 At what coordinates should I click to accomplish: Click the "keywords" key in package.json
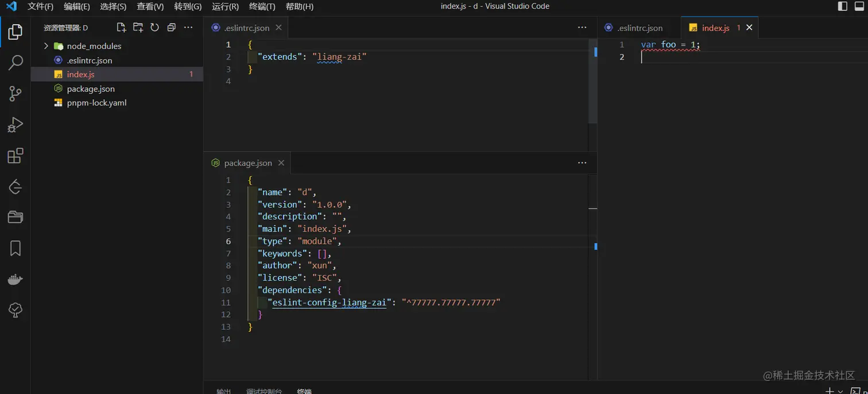coord(282,253)
